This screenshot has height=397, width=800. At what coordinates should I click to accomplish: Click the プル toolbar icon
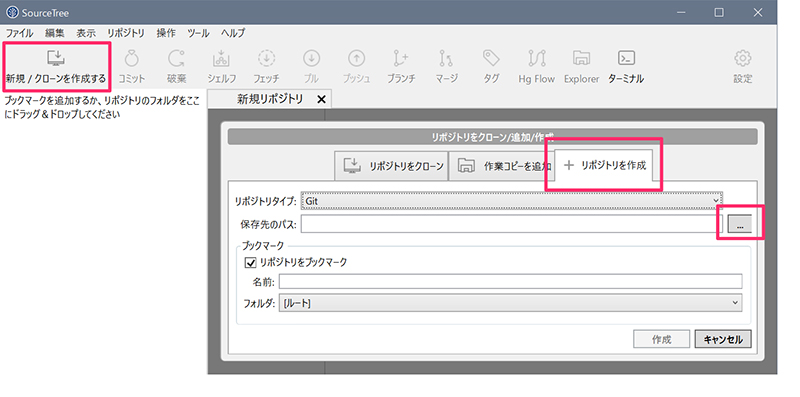(x=311, y=66)
